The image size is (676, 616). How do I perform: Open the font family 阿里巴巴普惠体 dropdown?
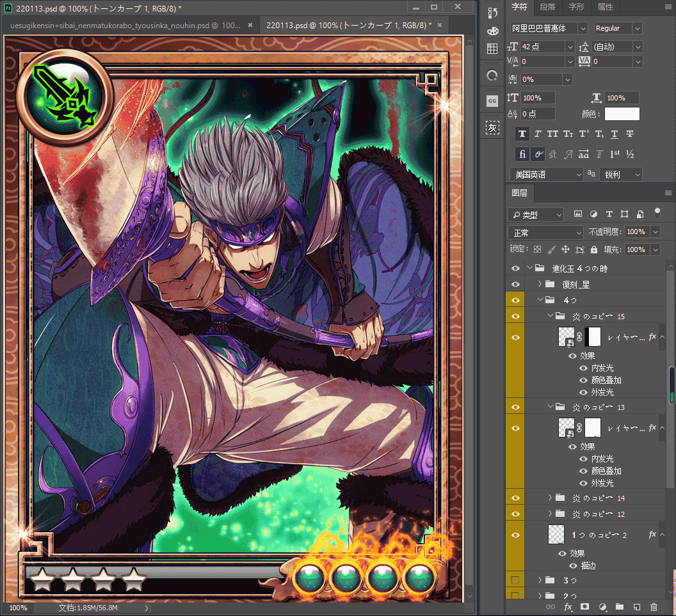[x=549, y=28]
